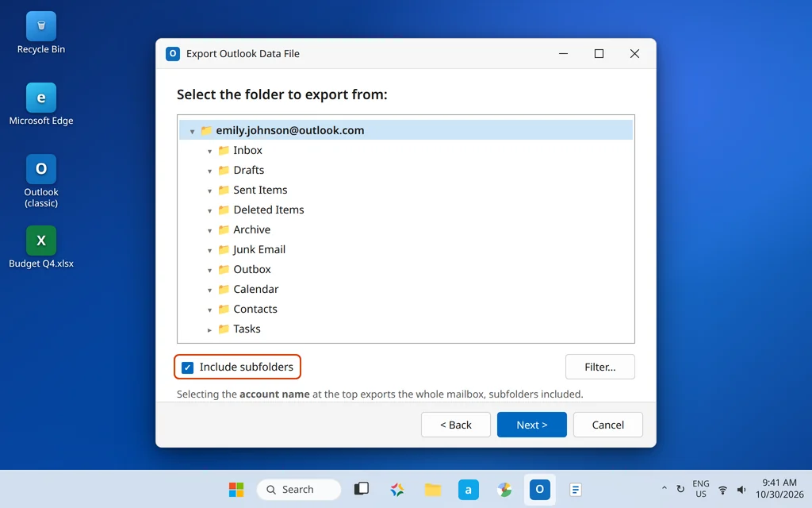Click the Outlook taskbar icon
812x508 pixels.
(x=539, y=489)
